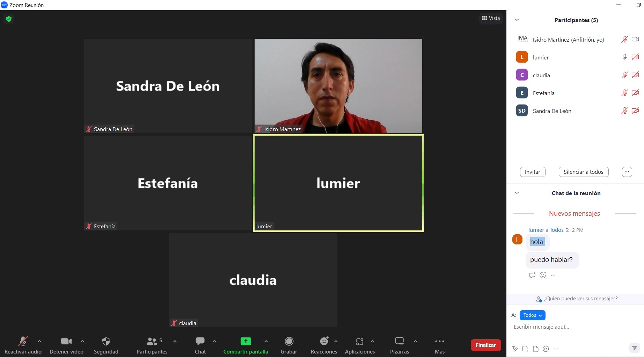The image size is (644, 357).
Task: Open the Todos recipient dropdown
Action: click(532, 315)
